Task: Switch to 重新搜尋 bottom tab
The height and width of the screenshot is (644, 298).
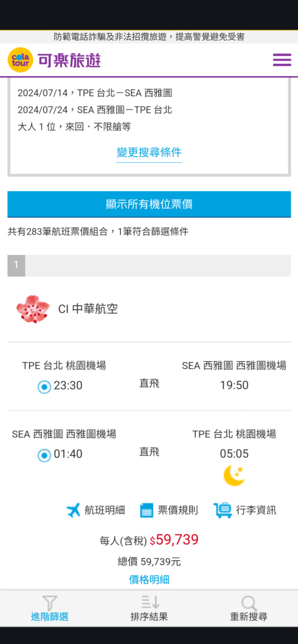Action: tap(248, 608)
